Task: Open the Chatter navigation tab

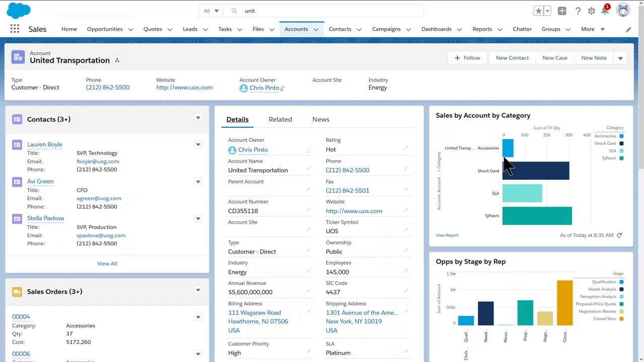Action: pyautogui.click(x=522, y=29)
